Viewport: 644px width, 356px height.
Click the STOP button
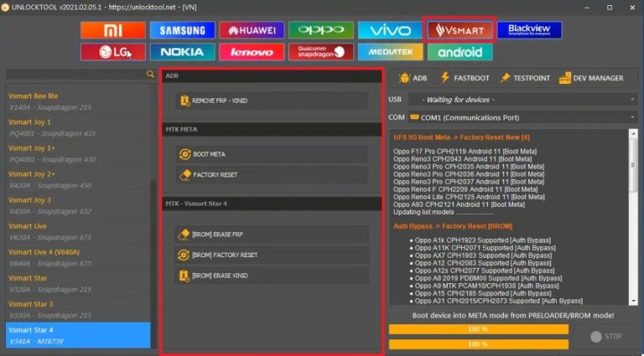click(606, 336)
